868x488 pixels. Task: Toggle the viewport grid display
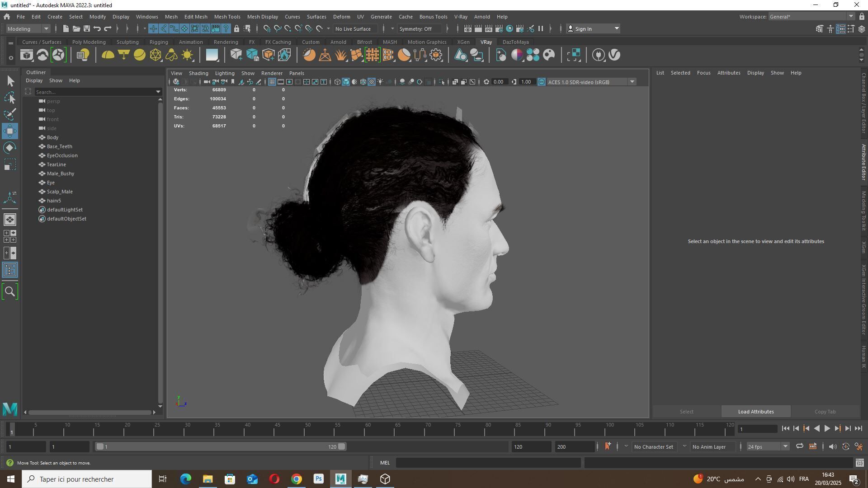coord(272,82)
